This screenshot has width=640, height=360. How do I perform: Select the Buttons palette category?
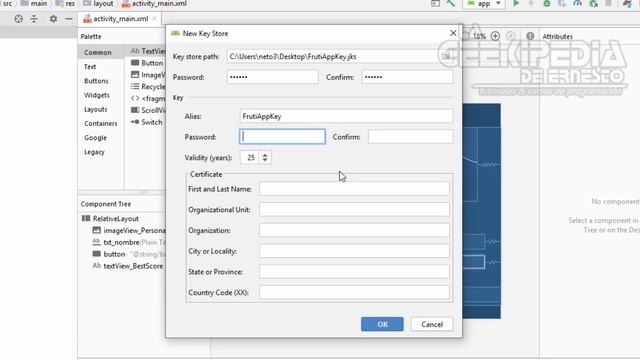point(96,81)
